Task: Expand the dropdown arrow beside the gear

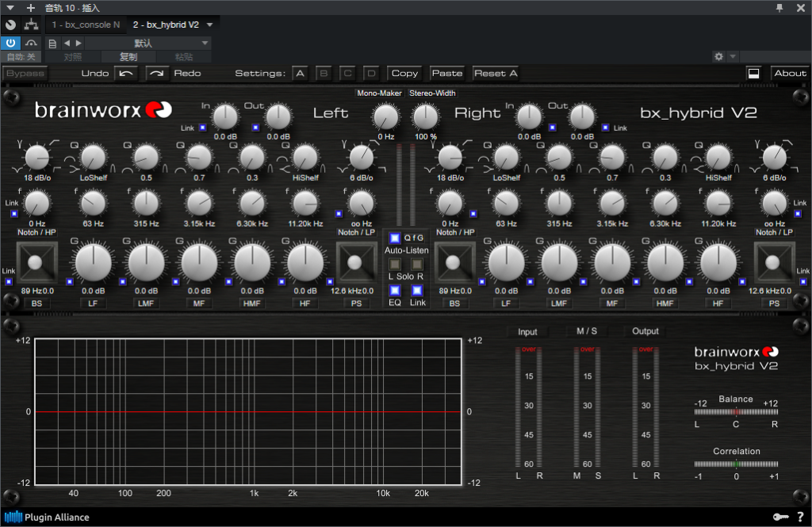Action: pyautogui.click(x=733, y=57)
